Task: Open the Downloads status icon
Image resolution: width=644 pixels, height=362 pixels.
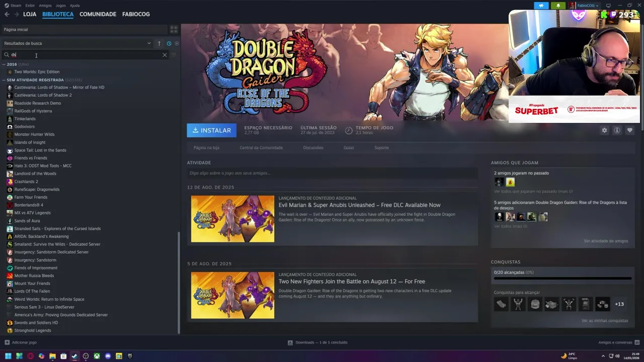Action: [290, 342]
